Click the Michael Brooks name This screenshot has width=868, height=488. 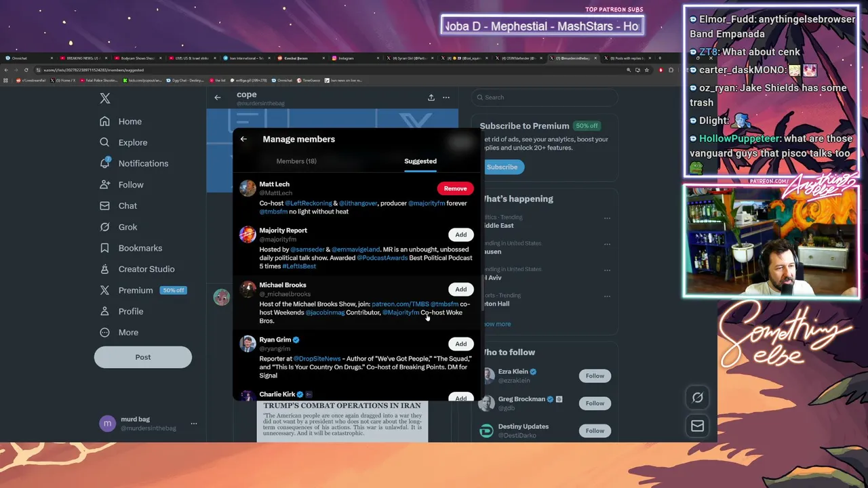(x=283, y=285)
